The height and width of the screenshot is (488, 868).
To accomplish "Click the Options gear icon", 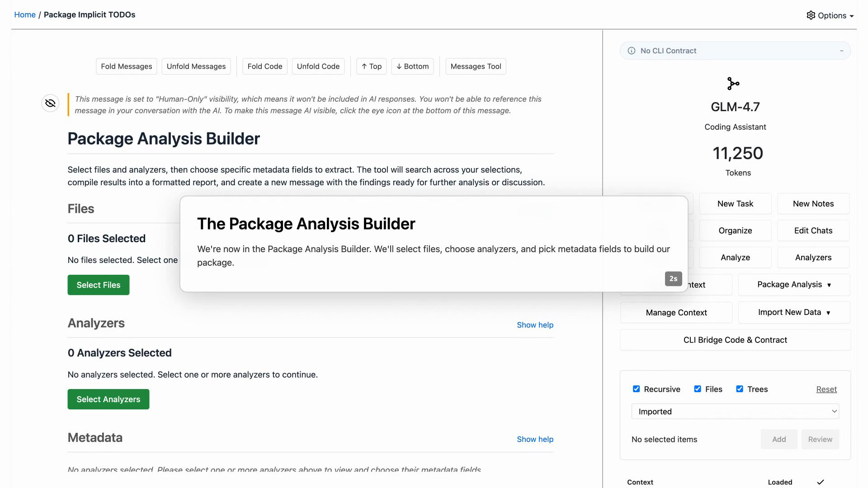I will point(811,15).
